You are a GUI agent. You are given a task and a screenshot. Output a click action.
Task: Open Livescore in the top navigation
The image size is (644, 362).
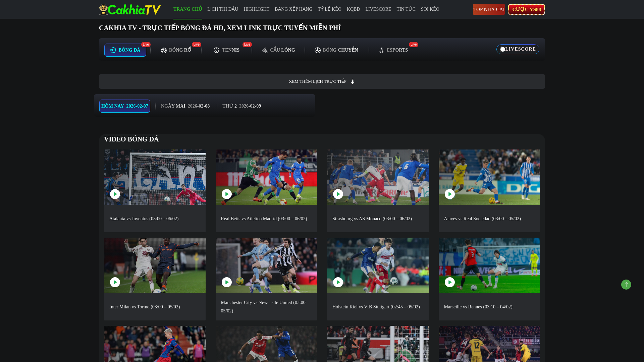click(x=378, y=9)
